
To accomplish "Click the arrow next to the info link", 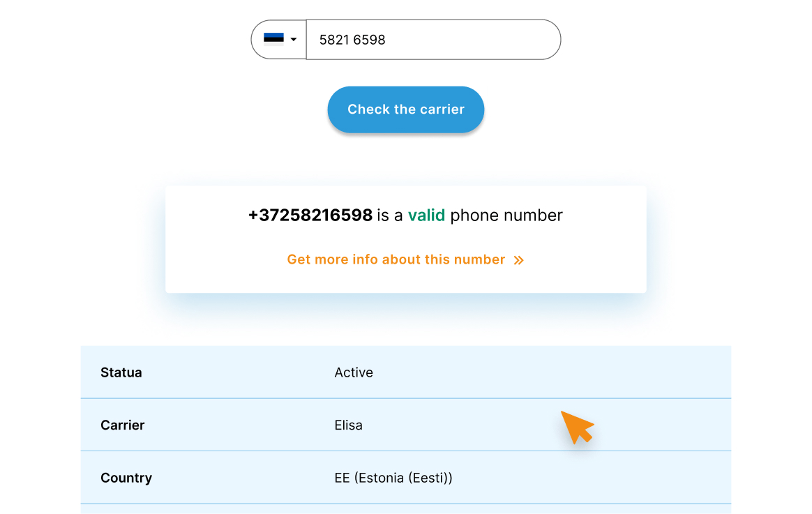I will click(518, 259).
